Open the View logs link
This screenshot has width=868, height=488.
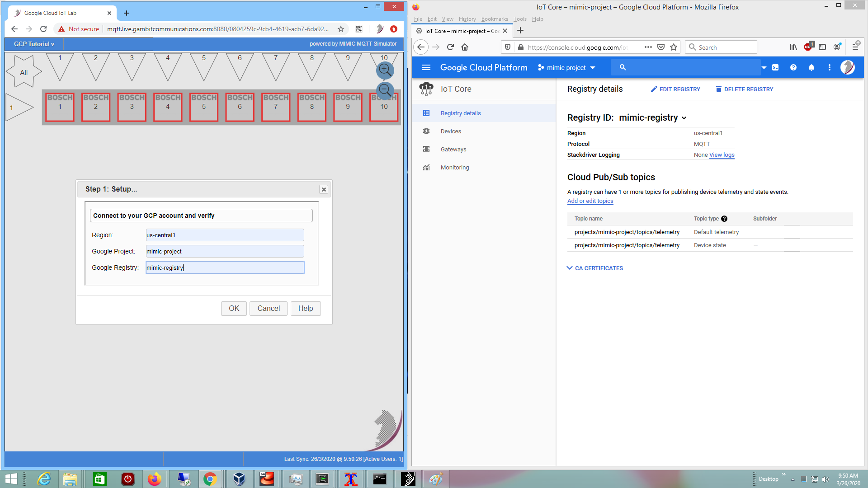click(722, 155)
